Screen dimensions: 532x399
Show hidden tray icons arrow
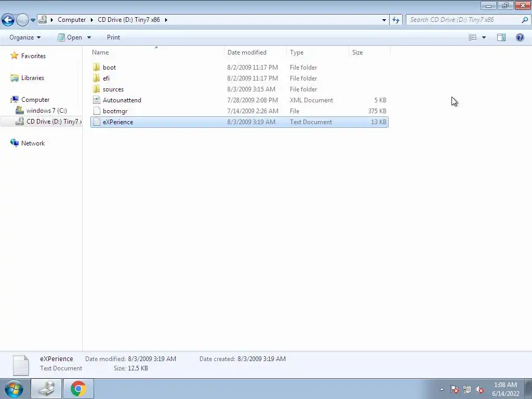click(442, 389)
